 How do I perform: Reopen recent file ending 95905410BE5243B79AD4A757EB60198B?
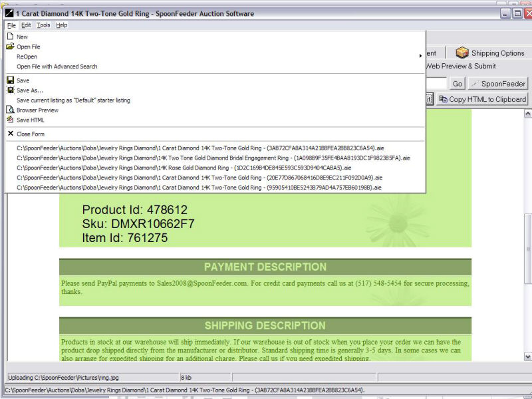[x=215, y=188]
